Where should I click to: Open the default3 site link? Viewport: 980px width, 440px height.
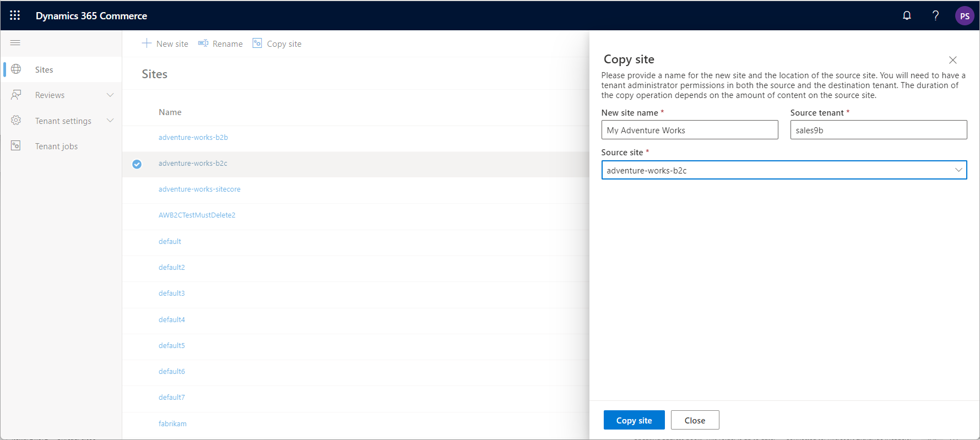pos(172,293)
